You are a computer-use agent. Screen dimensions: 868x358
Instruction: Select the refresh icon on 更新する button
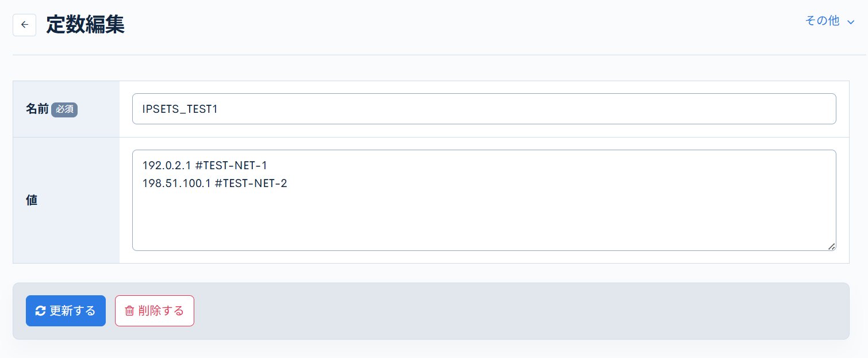(x=39, y=310)
